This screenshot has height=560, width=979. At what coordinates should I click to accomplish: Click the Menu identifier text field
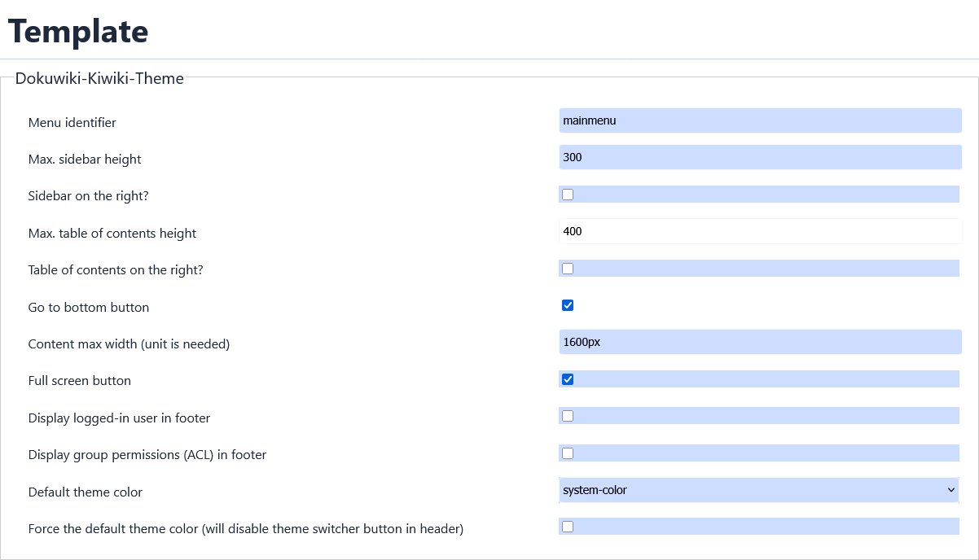pyautogui.click(x=760, y=120)
